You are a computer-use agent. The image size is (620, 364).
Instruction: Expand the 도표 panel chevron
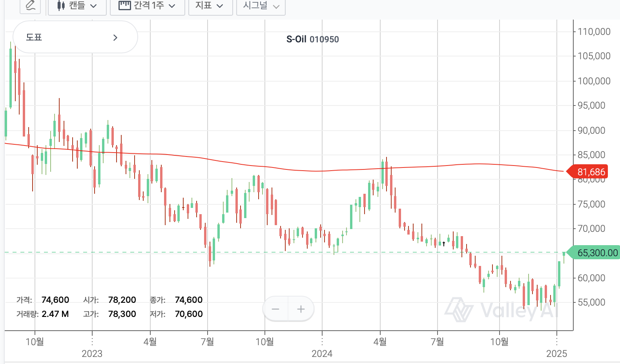[115, 38]
